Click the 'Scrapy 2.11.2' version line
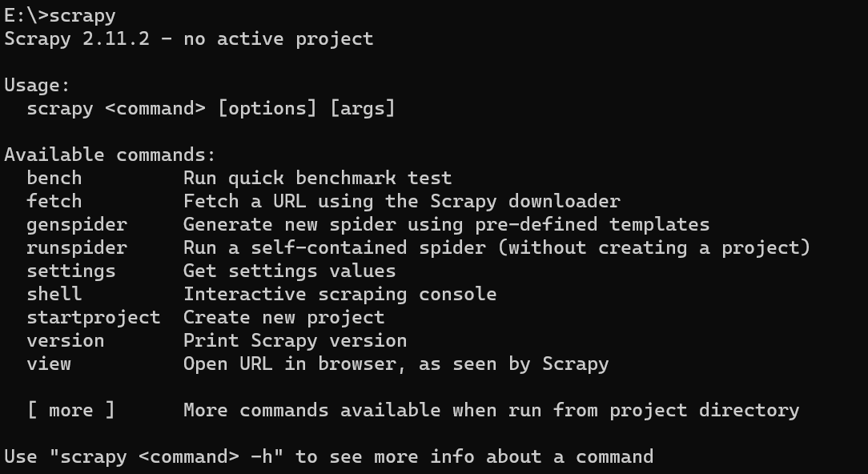Image resolution: width=868 pixels, height=474 pixels. click(189, 38)
